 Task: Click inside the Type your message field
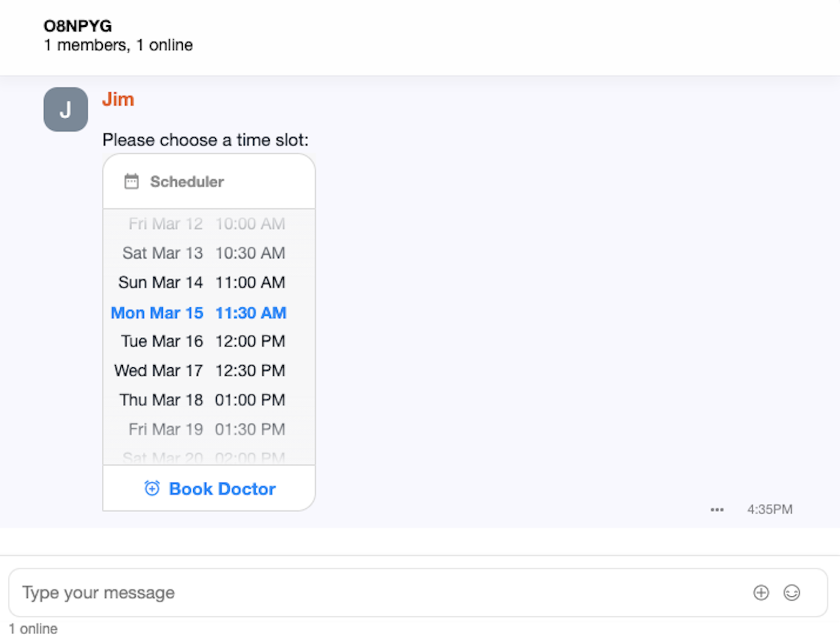point(210,592)
